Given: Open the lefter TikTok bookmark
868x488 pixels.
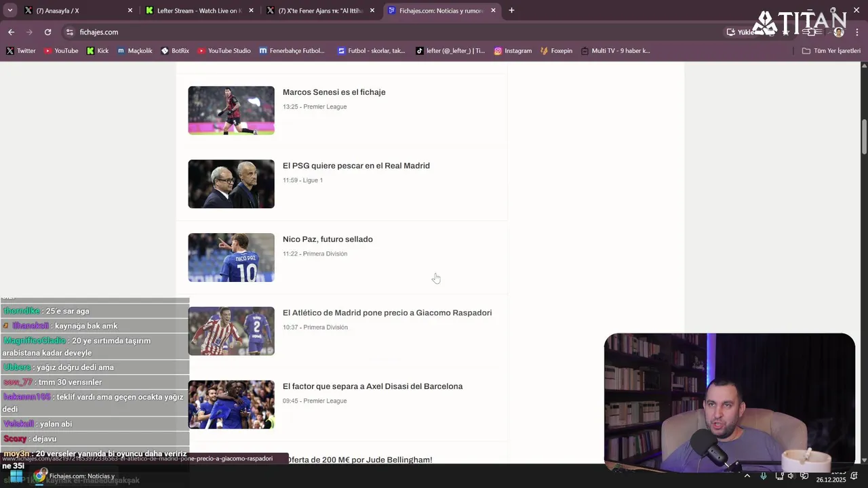Looking at the screenshot, I should [x=450, y=51].
